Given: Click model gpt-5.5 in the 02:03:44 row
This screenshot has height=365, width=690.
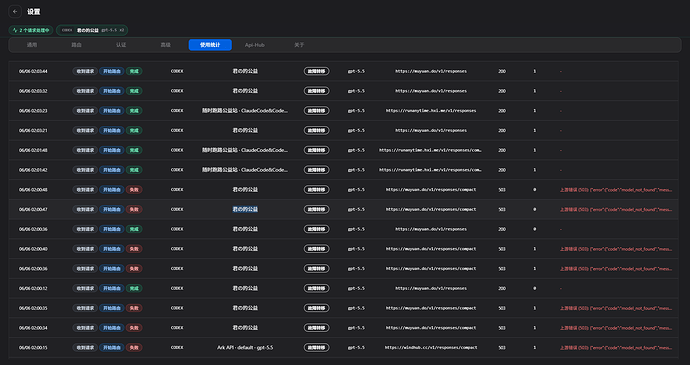Looking at the screenshot, I should click(x=356, y=71).
